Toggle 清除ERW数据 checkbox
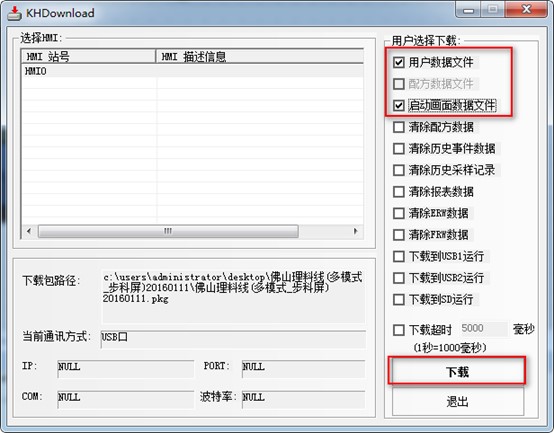The image size is (554, 433). tap(399, 213)
